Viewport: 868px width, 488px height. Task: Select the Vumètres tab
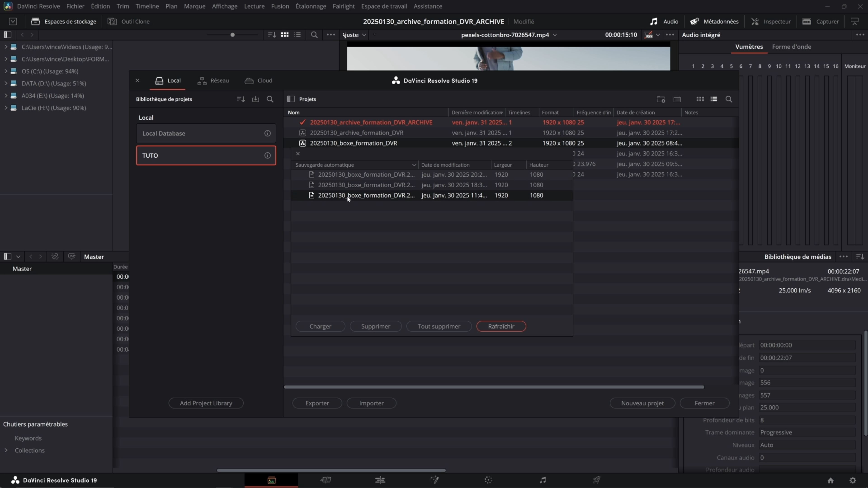point(749,47)
